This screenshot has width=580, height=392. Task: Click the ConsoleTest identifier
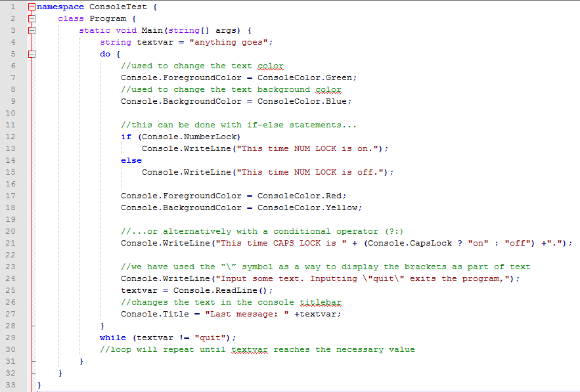point(118,7)
